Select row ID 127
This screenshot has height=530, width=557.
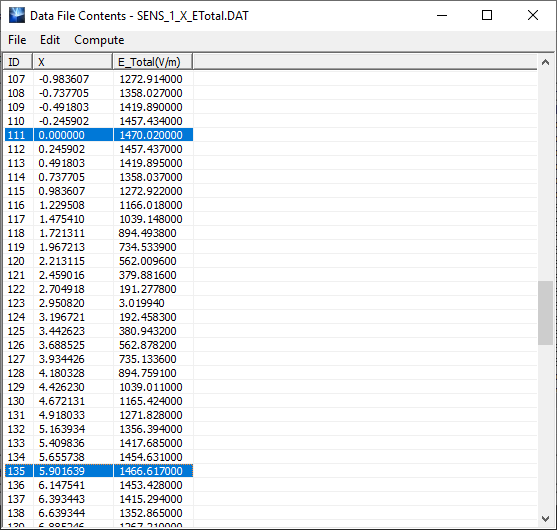(x=16, y=359)
